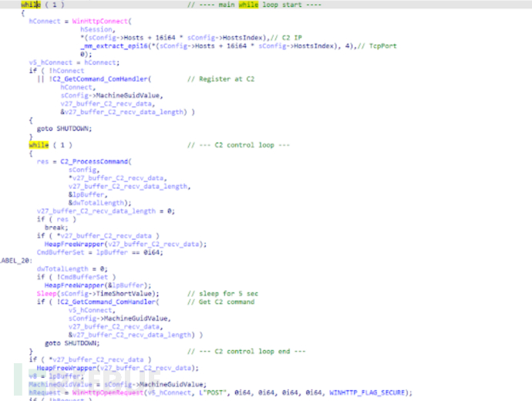Click the '// TcpPort' comment

(377, 45)
